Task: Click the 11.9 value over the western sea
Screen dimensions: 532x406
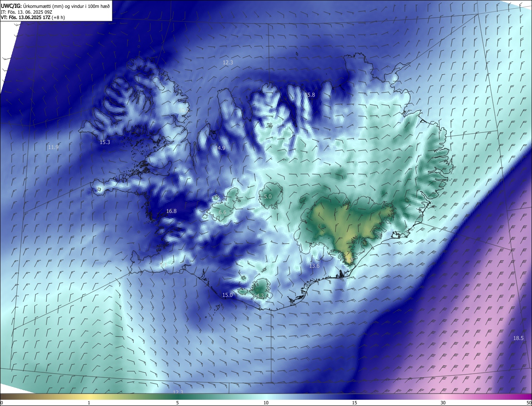Action: pyautogui.click(x=53, y=147)
